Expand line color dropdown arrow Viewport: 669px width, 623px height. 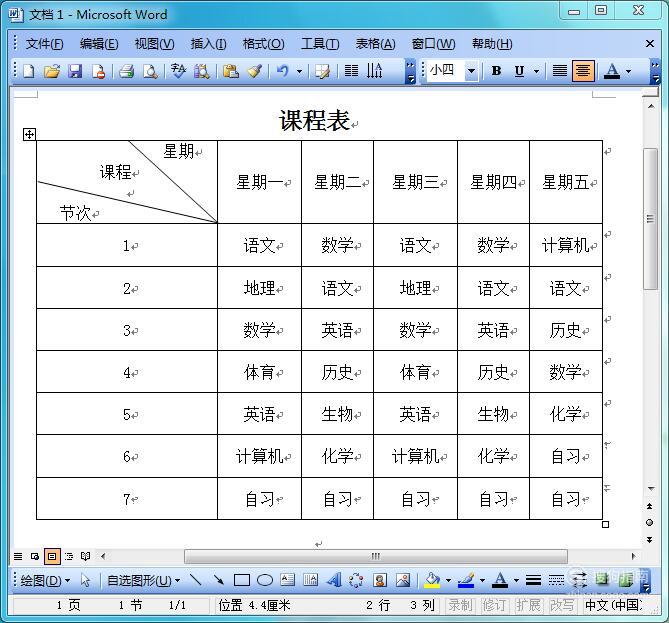[482, 580]
